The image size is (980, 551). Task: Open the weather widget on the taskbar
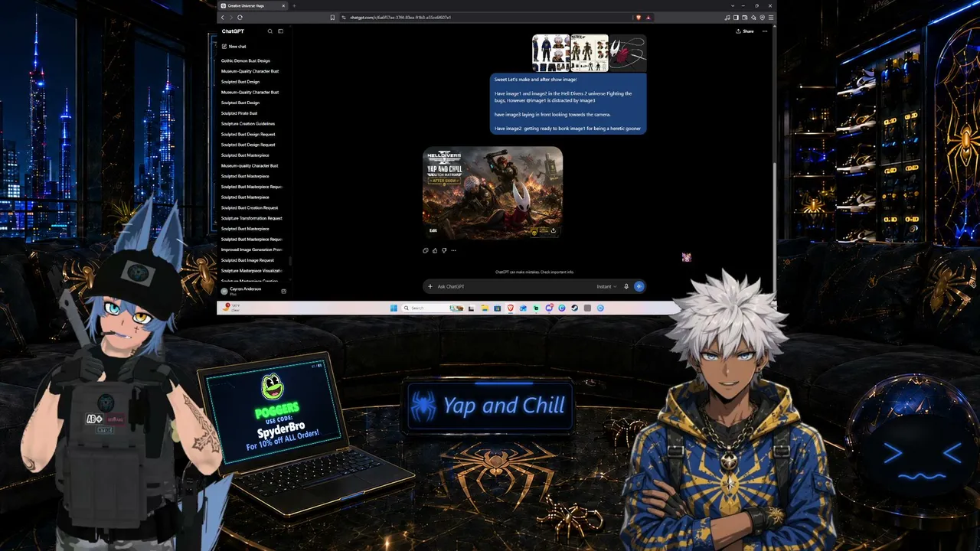[232, 308]
